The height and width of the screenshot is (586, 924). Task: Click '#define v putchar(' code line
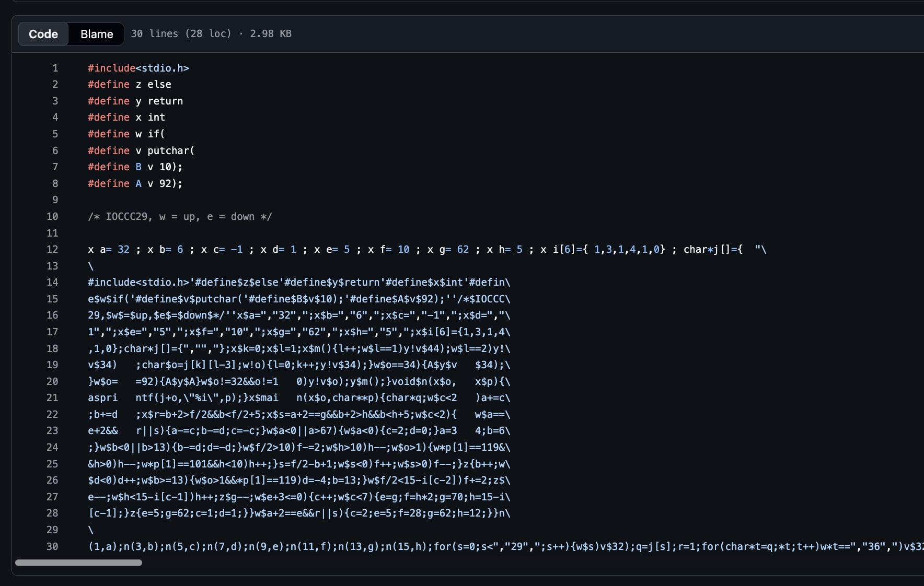coord(141,150)
